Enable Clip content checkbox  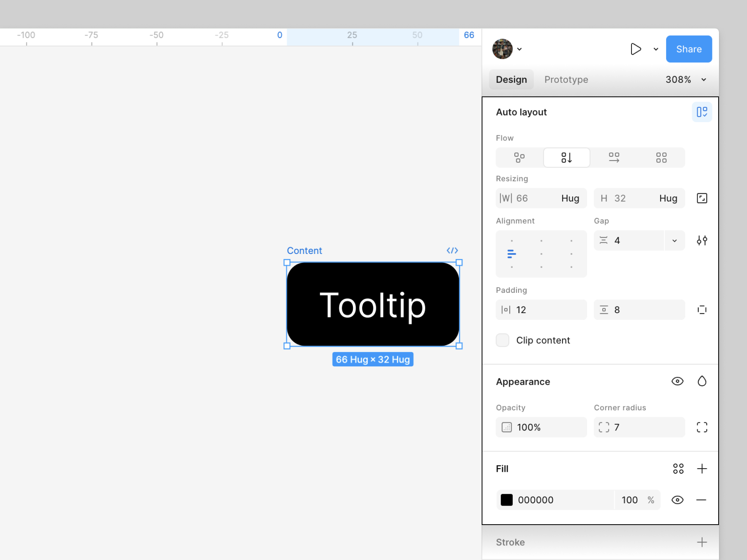[x=502, y=340]
